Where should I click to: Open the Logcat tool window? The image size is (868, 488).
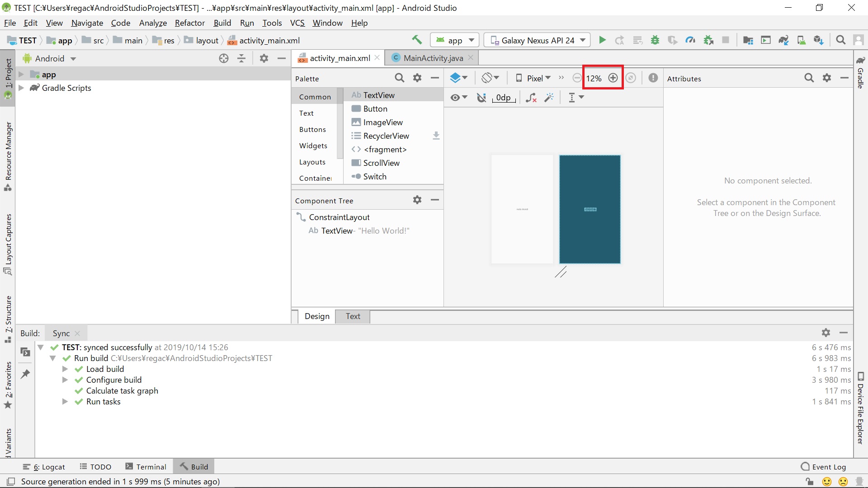point(44,466)
